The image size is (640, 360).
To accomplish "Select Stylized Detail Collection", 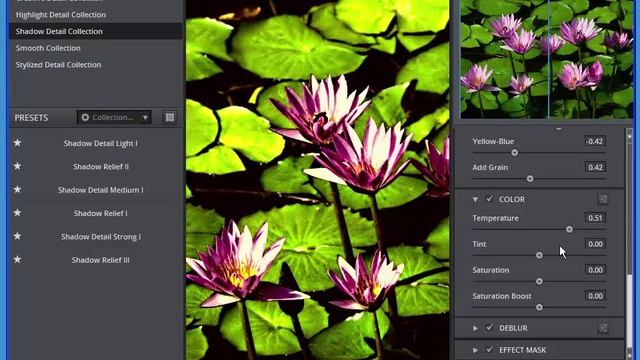I will point(96,64).
